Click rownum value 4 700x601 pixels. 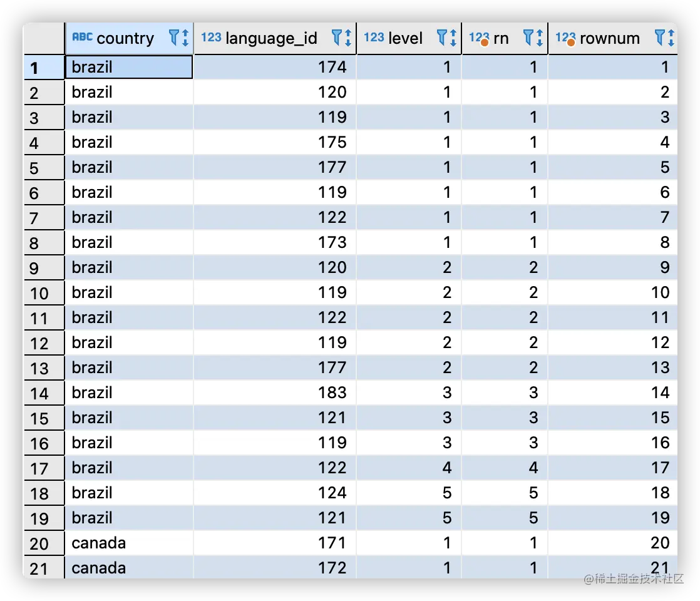coord(665,142)
